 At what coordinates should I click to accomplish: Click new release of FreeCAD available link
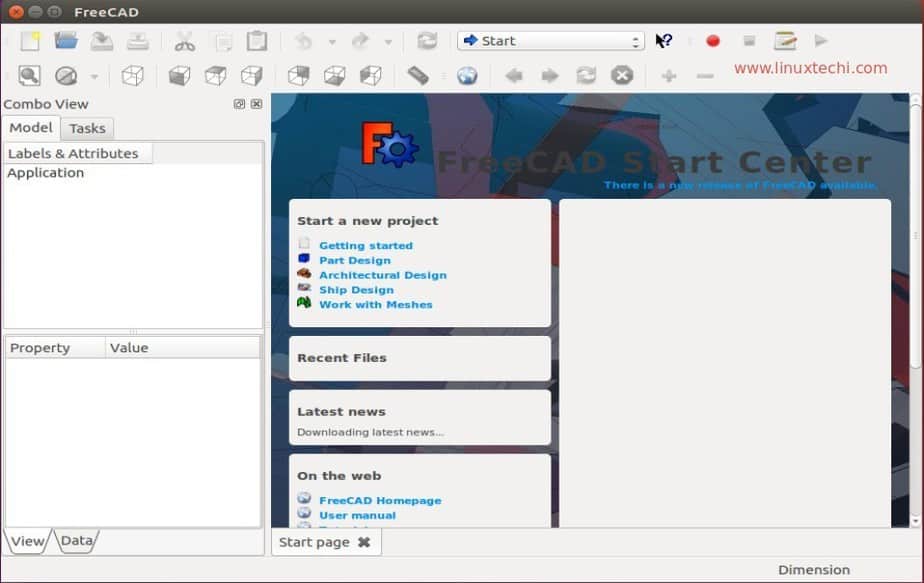(741, 185)
